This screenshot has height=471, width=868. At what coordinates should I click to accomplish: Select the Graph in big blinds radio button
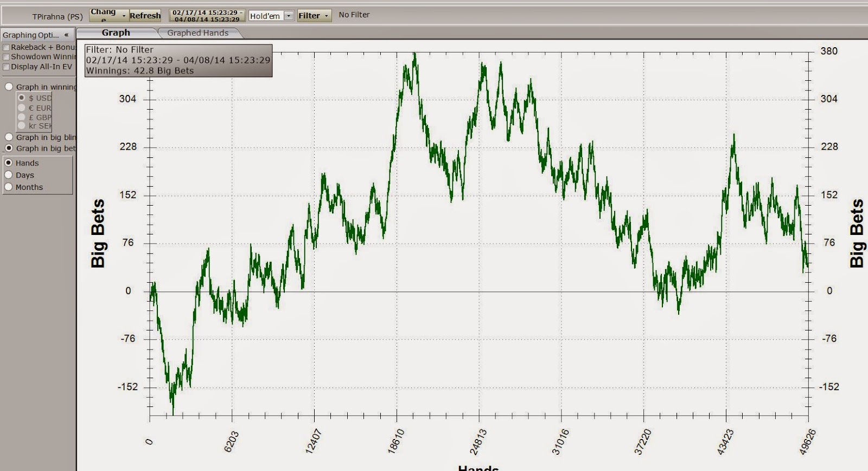pyautogui.click(x=9, y=137)
